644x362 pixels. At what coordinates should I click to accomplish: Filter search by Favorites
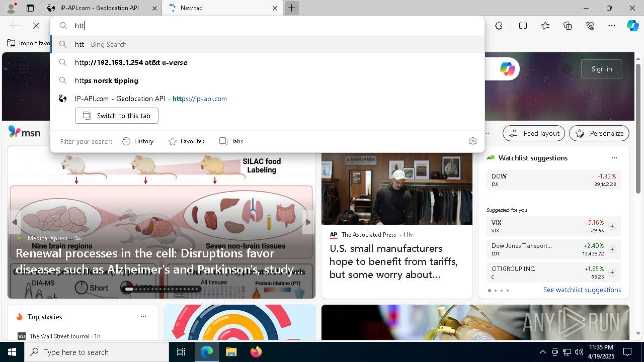click(x=186, y=141)
